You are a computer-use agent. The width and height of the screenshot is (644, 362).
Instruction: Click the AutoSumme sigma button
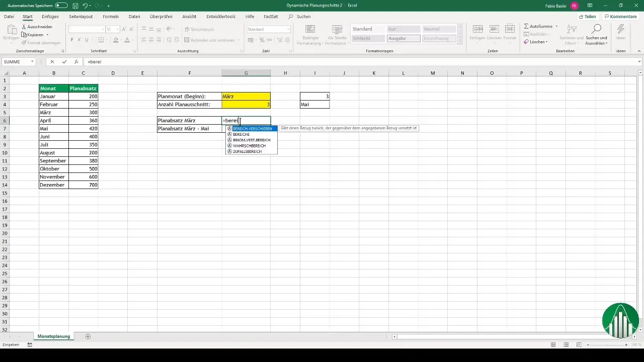tap(538, 26)
